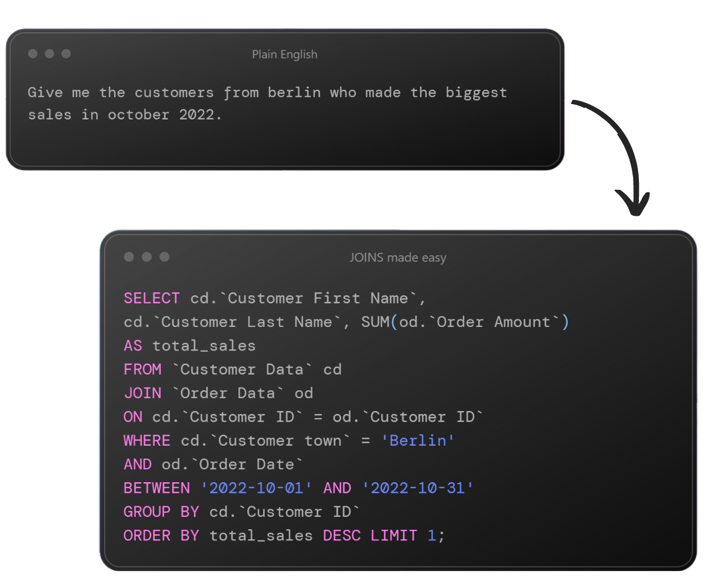Click middle dot in JOINS made easy window
This screenshot has width=706, height=588.
[146, 257]
